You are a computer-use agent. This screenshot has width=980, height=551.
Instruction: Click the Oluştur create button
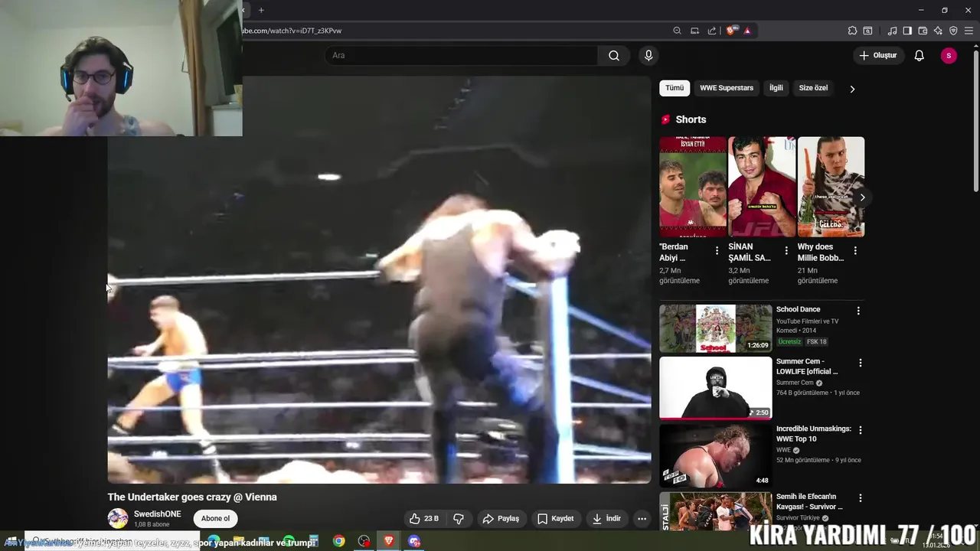pyautogui.click(x=877, y=55)
